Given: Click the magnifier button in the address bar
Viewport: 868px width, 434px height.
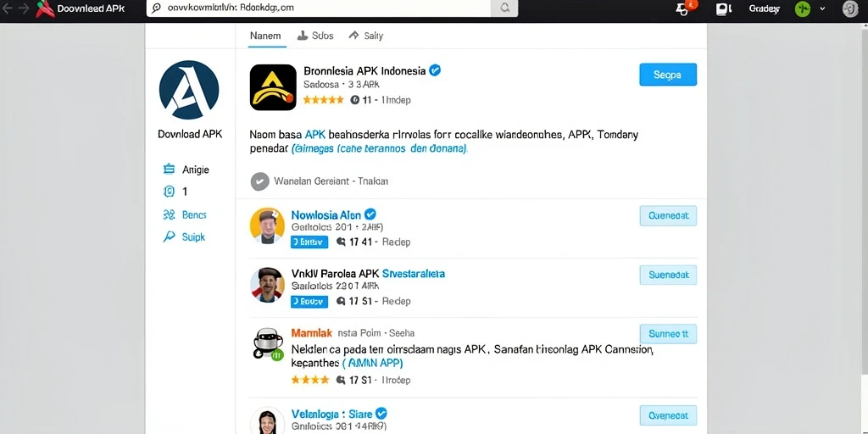Looking at the screenshot, I should tap(504, 8).
